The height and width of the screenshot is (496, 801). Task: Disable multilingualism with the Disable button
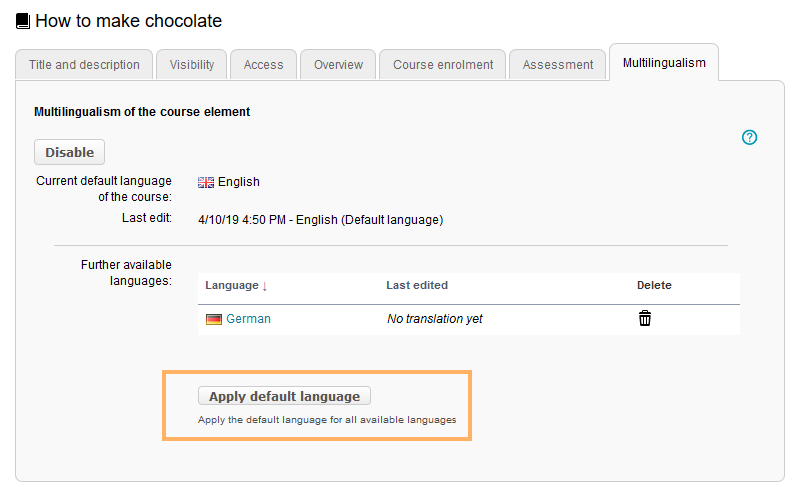pyautogui.click(x=69, y=152)
